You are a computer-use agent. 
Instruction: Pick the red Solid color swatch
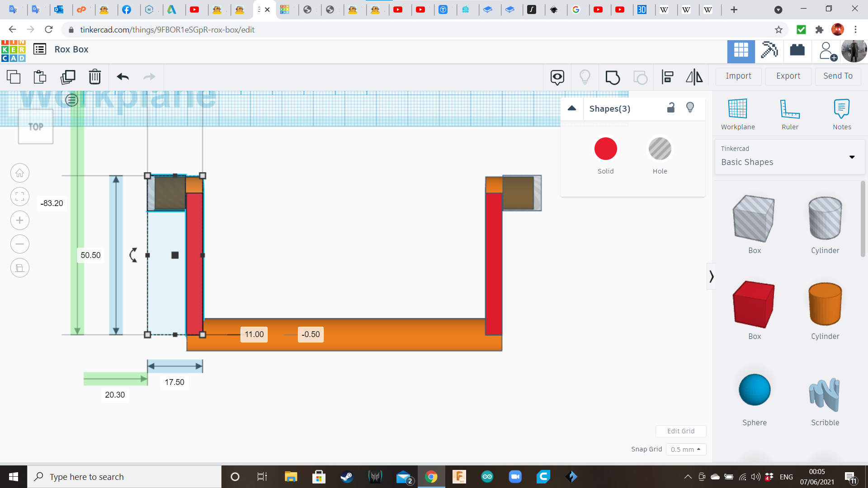click(x=605, y=149)
